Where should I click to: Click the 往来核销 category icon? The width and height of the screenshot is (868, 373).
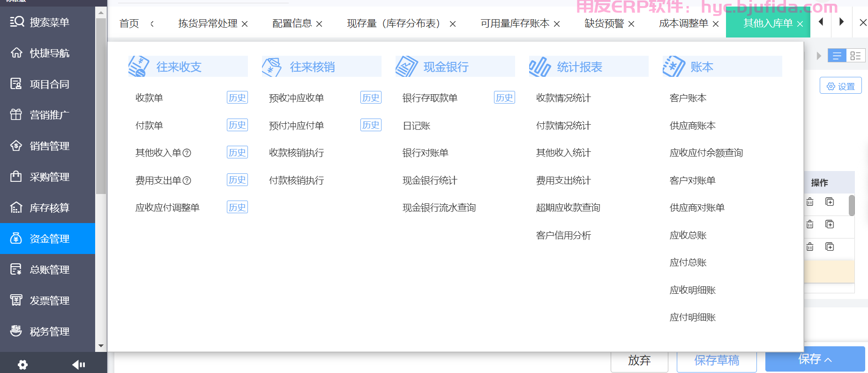click(272, 67)
